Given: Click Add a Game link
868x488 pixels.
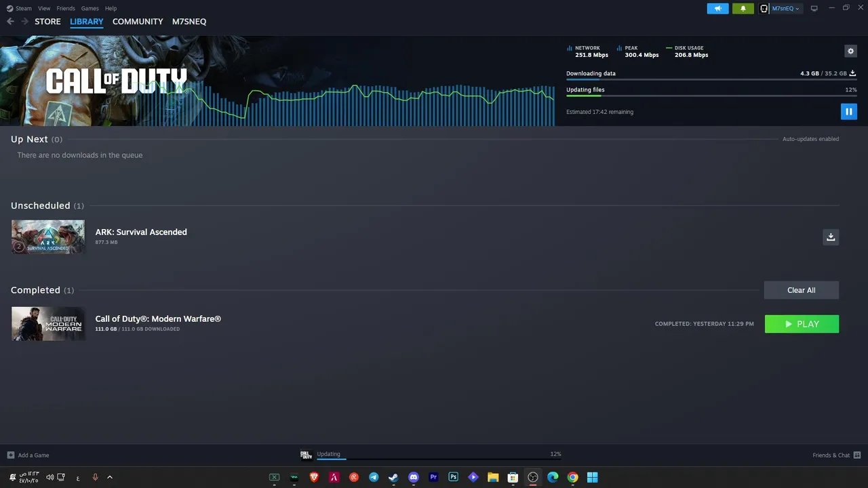Looking at the screenshot, I should click(x=28, y=455).
